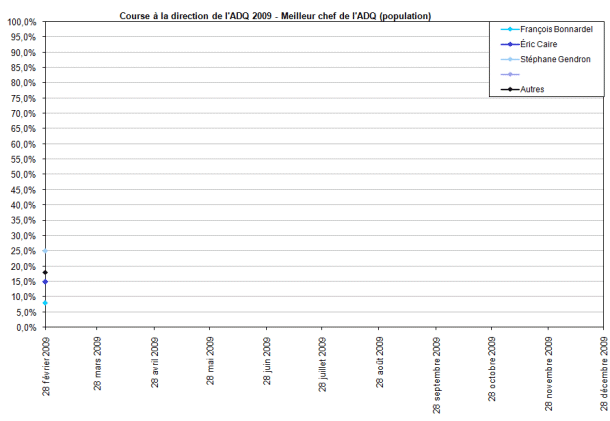Click the François Bonnardel legend marker
Screen dimensions: 610x421
pos(508,29)
